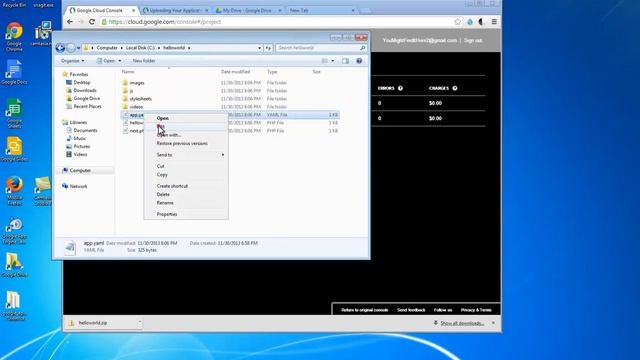Choose Delete from the context menu
640x360 pixels.
pos(186,195)
